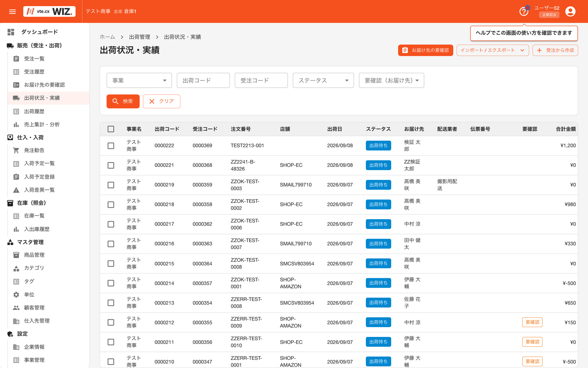The height and width of the screenshot is (368, 588).
Task: Click the 受注一覧 clipboard icon
Action: [x=16, y=58]
